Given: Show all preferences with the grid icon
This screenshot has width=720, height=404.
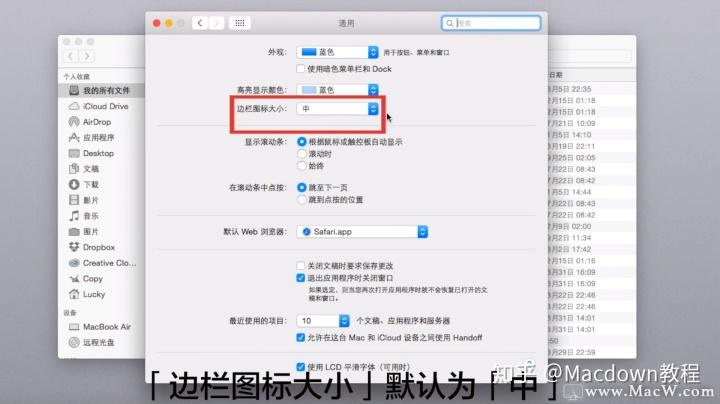Looking at the screenshot, I should [240, 23].
